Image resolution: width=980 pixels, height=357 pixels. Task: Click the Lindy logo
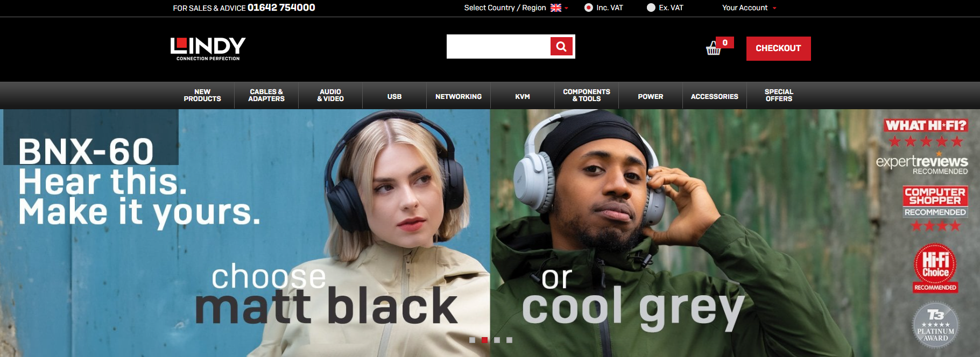[x=208, y=48]
